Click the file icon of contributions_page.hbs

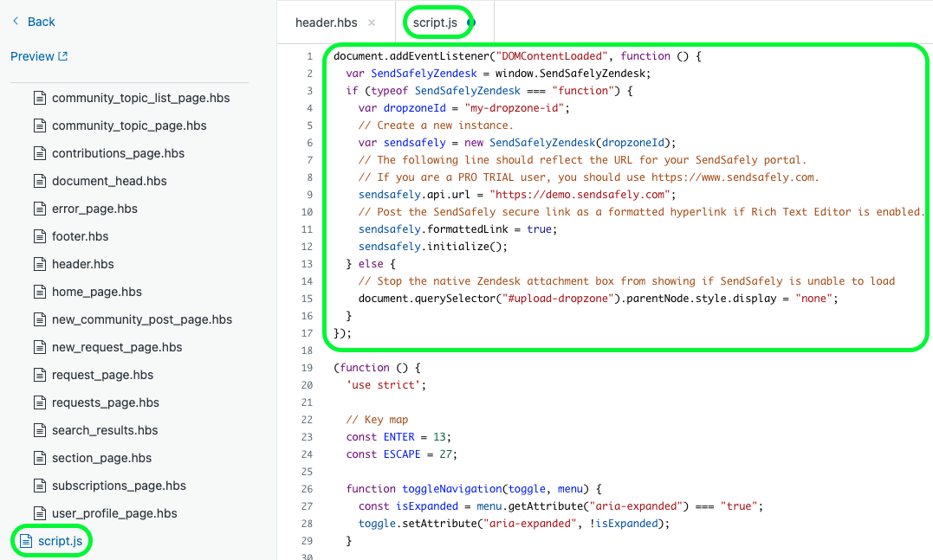(x=40, y=153)
